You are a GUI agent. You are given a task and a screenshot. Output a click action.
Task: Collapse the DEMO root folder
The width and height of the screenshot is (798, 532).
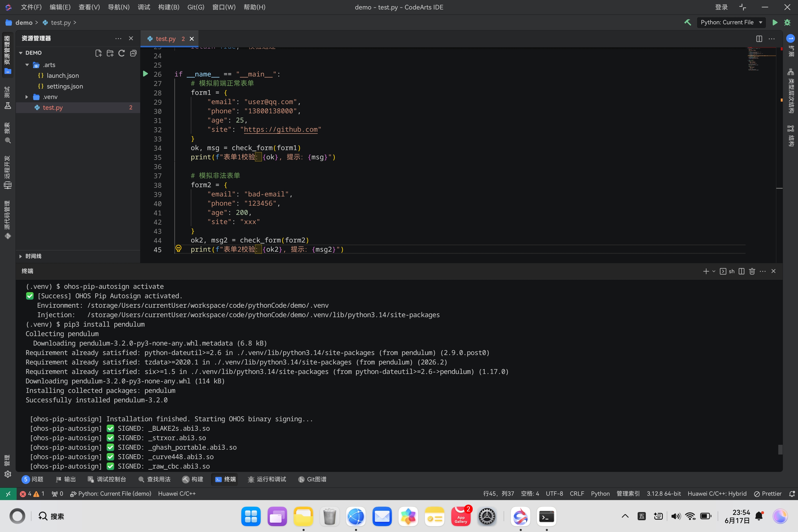(x=21, y=53)
